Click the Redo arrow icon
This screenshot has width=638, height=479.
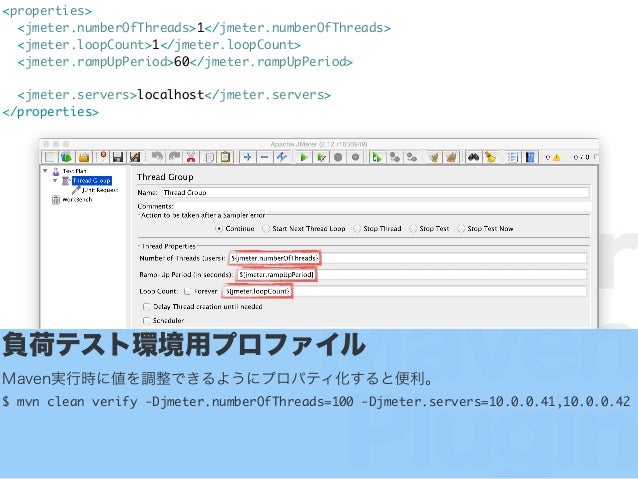174,157
